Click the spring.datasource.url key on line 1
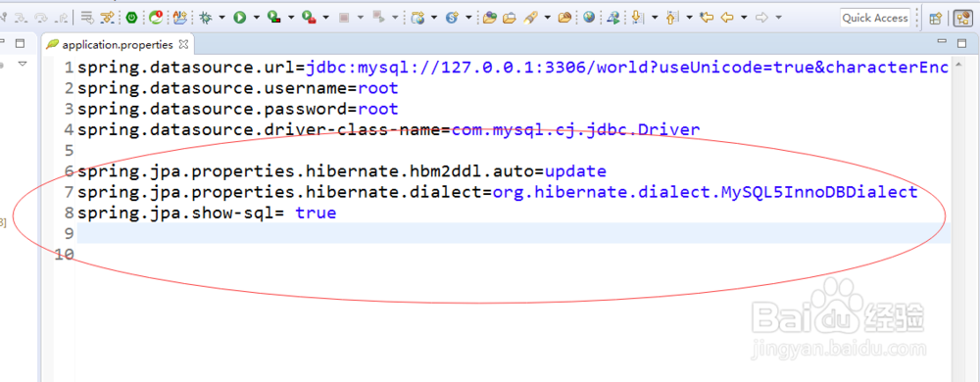Screen dimensions: 980x382 click(187, 68)
